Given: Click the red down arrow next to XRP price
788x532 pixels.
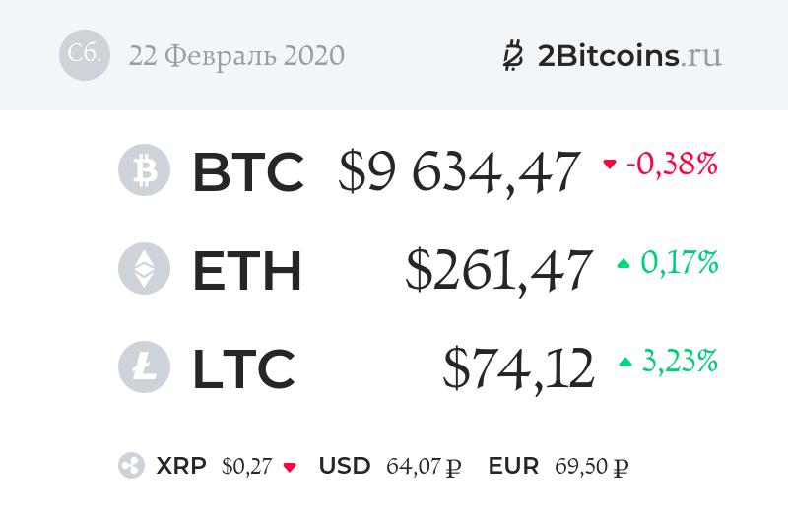Looking at the screenshot, I should pyautogui.click(x=290, y=468).
